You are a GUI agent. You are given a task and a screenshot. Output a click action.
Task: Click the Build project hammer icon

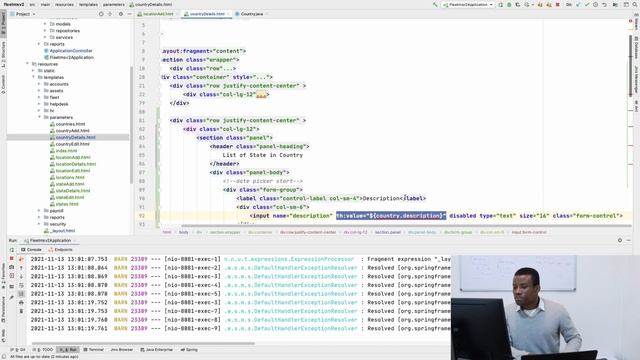coord(435,4)
